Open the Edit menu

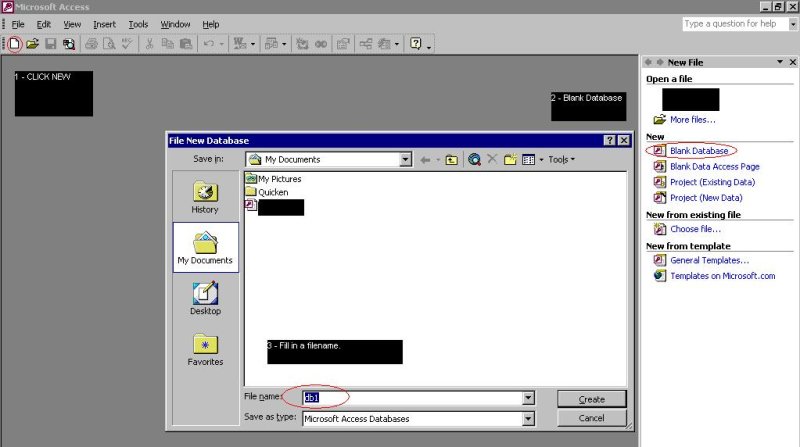[x=44, y=24]
